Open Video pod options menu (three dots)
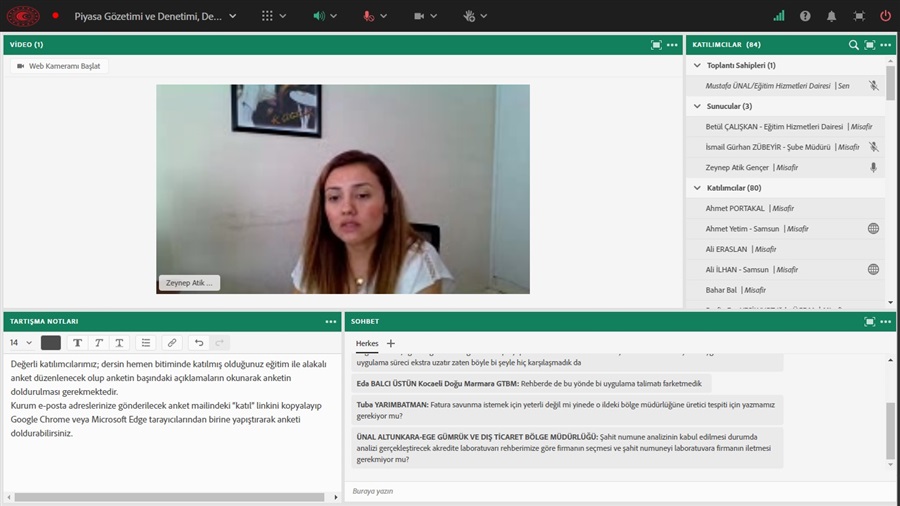 point(672,45)
